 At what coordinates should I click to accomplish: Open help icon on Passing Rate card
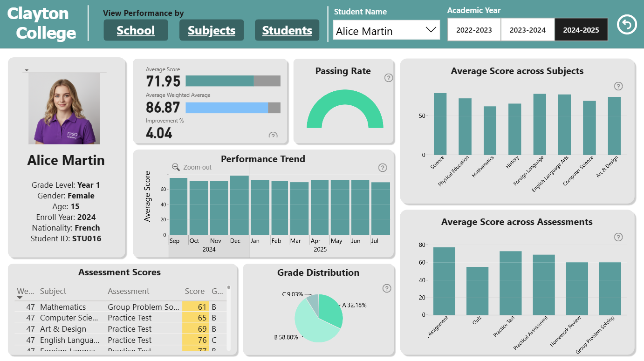389,78
